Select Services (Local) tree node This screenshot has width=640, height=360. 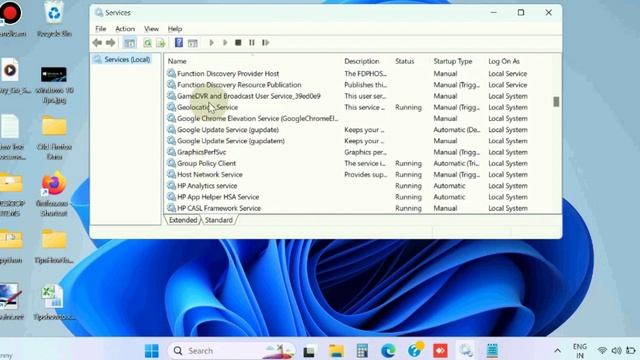click(x=127, y=60)
